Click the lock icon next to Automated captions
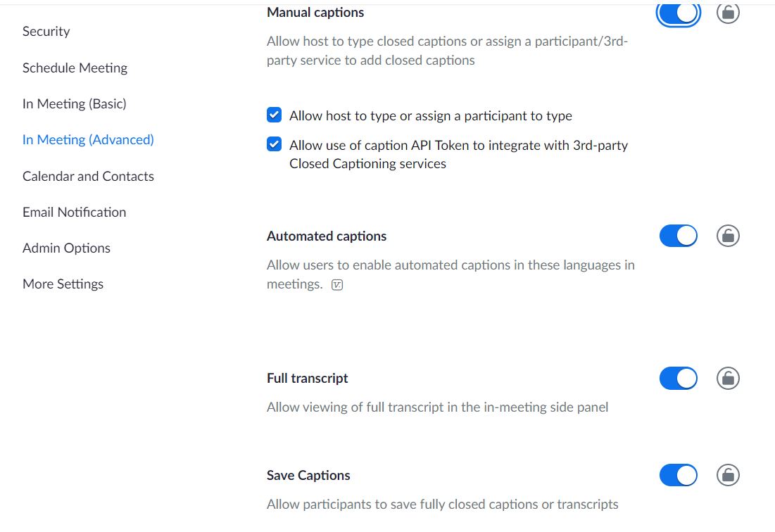 728,236
